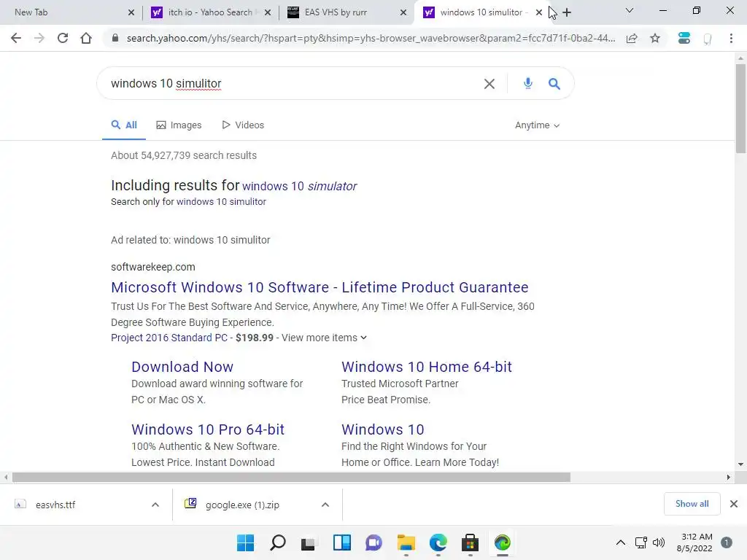Open Windows taskbar search
This screenshot has width=747, height=560.
pos(278,542)
